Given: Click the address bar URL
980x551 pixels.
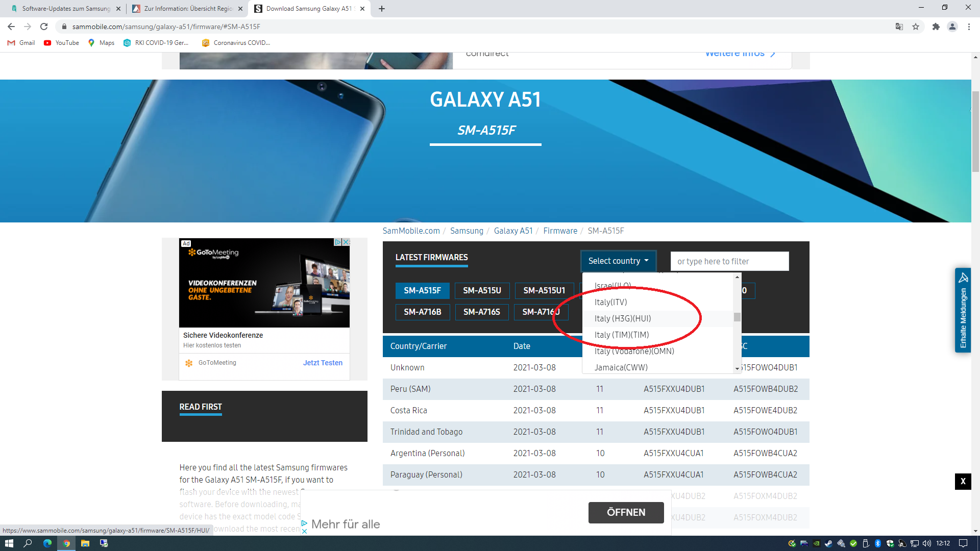Looking at the screenshot, I should click(166, 27).
